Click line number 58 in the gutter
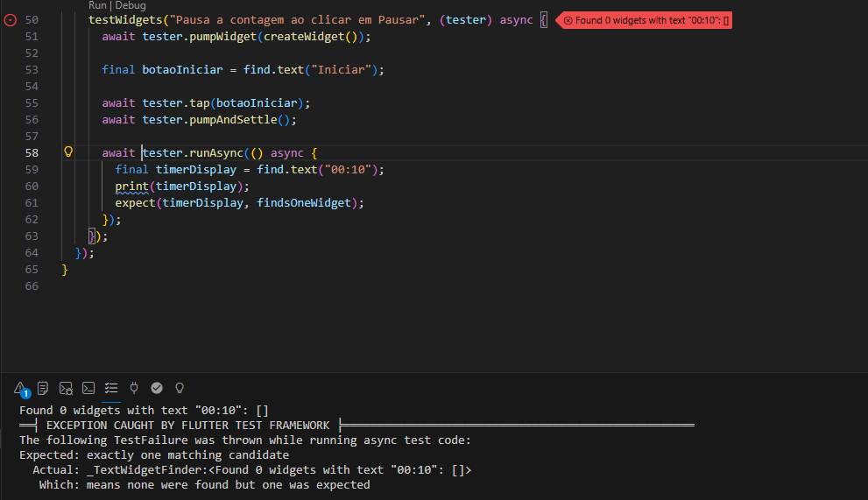 [x=32, y=152]
